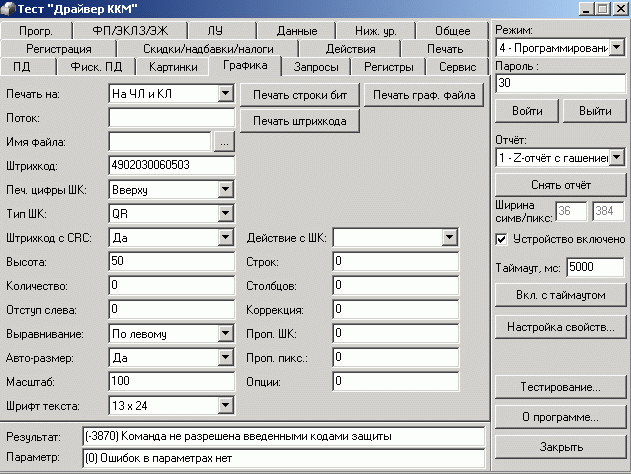Click the 'Результат' error message field
This screenshot has width=631, height=474.
point(284,436)
